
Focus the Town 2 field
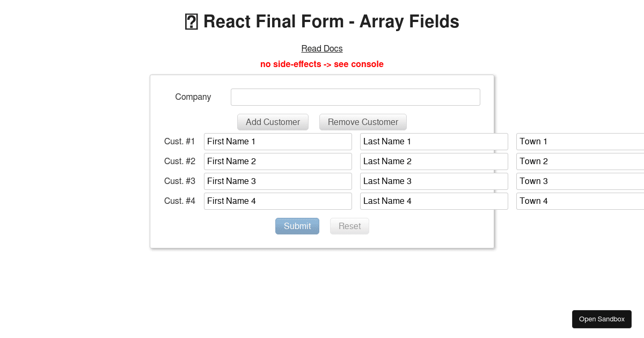click(580, 161)
